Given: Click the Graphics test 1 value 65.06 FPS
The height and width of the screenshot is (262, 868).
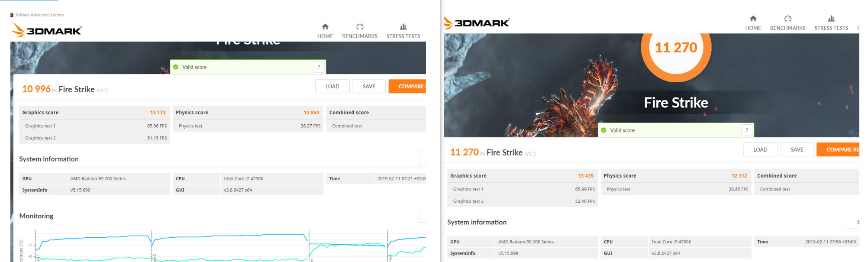Looking at the screenshot, I should [x=157, y=126].
